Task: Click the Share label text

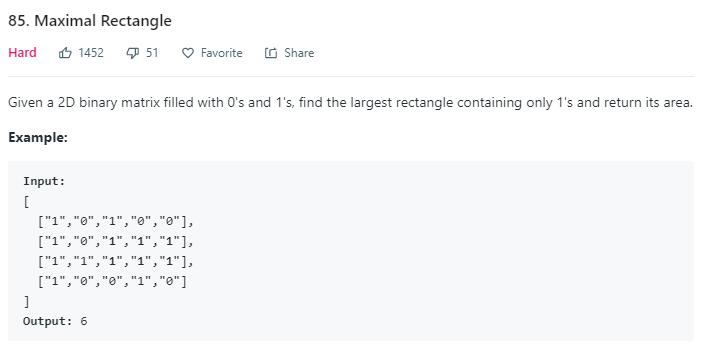Action: point(299,53)
